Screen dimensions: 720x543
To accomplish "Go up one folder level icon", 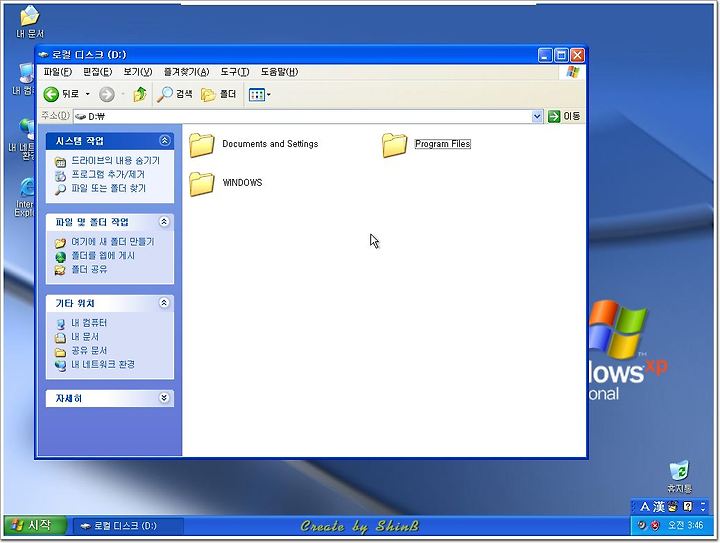I will coord(140,94).
